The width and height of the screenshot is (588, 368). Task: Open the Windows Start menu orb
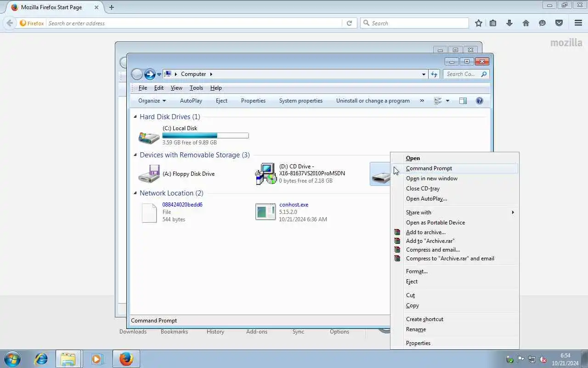click(x=12, y=359)
